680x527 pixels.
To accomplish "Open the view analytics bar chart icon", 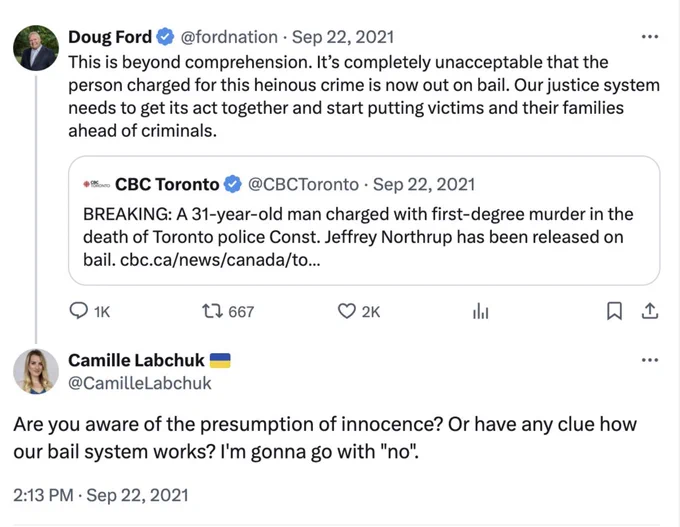I will 481,311.
